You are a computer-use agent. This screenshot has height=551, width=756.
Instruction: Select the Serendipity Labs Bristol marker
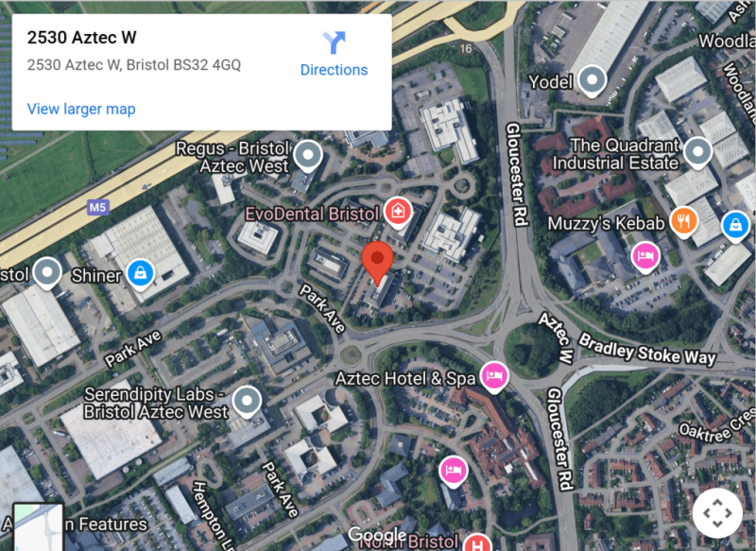247,402
